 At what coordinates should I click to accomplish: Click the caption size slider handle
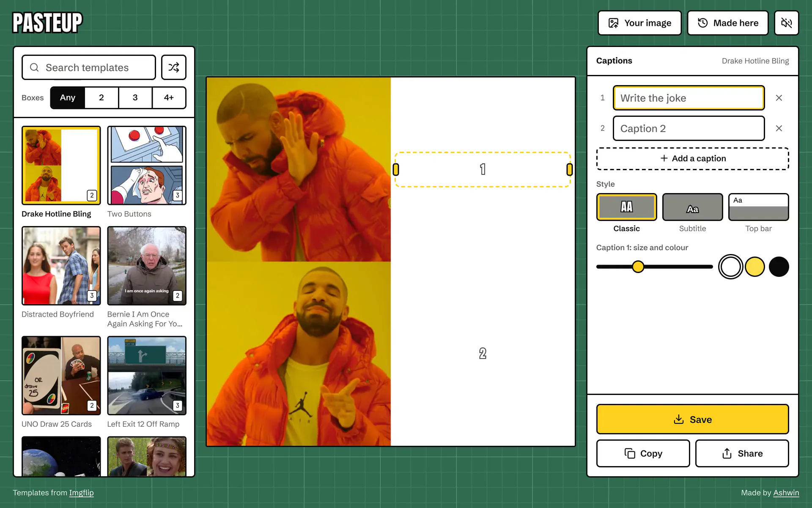(x=638, y=267)
